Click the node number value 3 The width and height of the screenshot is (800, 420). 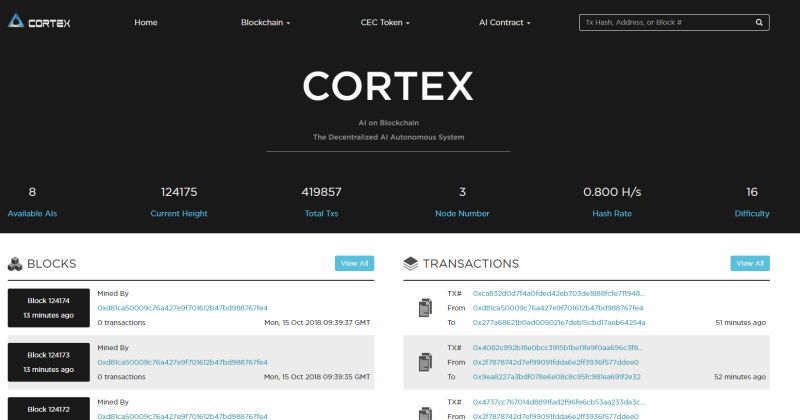(x=462, y=192)
